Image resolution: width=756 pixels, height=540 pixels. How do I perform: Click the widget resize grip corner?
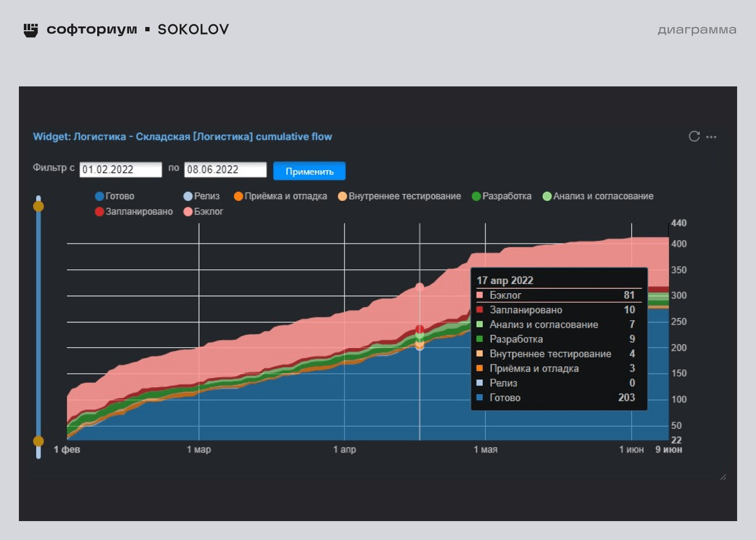723,477
